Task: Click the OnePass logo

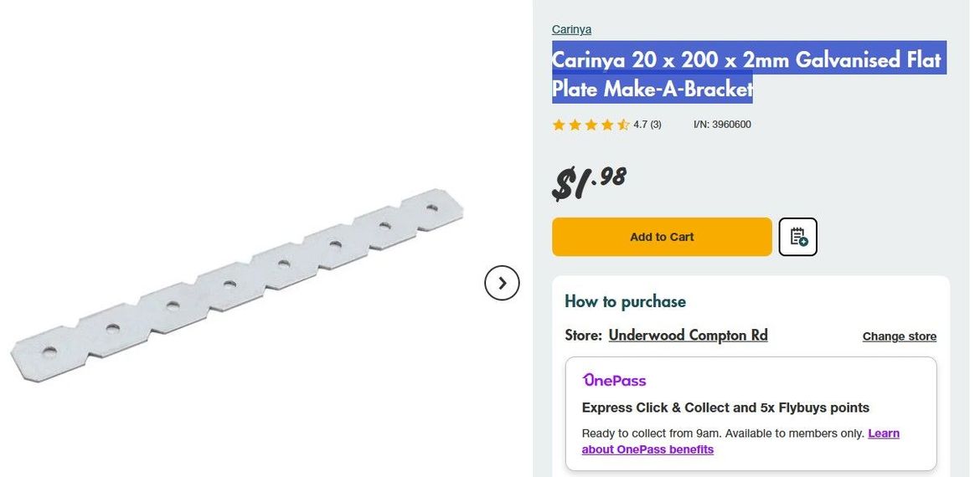Action: (x=614, y=380)
